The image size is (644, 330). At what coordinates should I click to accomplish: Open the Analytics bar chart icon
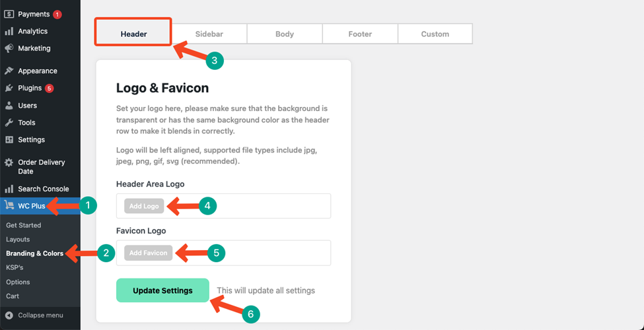9,31
